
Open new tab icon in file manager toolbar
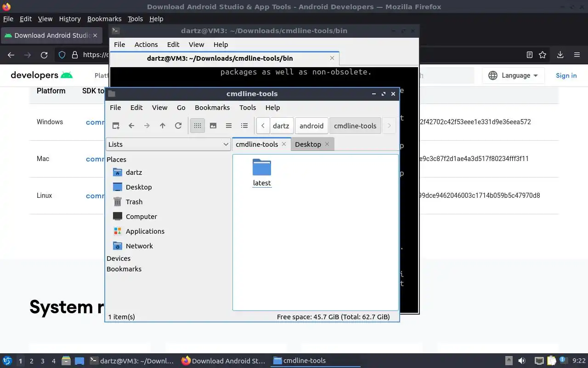pyautogui.click(x=116, y=126)
